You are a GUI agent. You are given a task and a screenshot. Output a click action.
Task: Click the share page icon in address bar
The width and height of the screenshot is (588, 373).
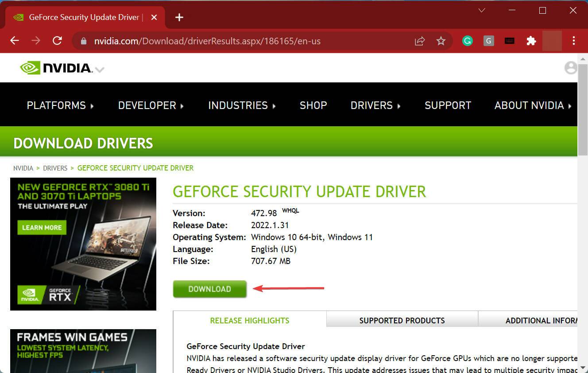(x=419, y=41)
